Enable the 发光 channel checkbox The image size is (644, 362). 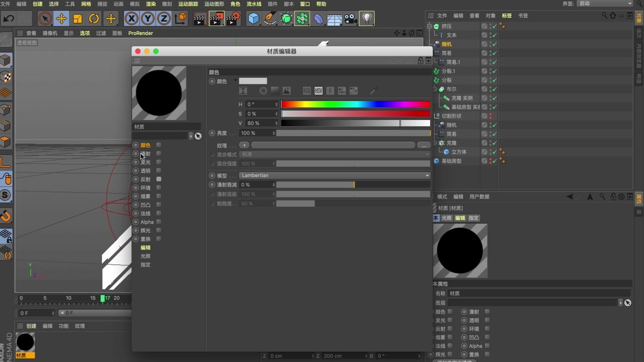point(158,162)
